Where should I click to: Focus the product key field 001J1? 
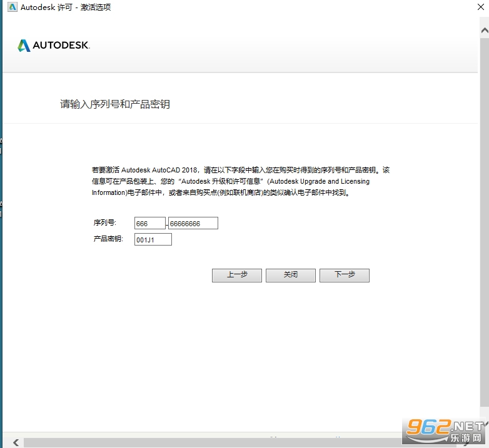[x=153, y=239]
